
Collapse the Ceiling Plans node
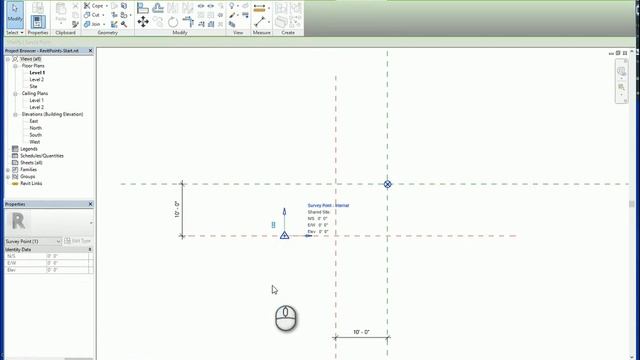point(15,94)
